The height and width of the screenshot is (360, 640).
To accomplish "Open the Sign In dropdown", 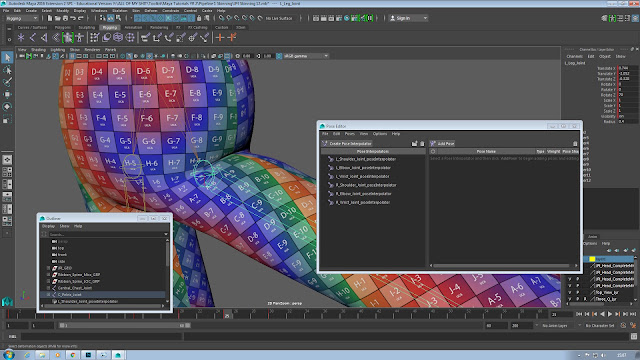I will click(x=408, y=18).
